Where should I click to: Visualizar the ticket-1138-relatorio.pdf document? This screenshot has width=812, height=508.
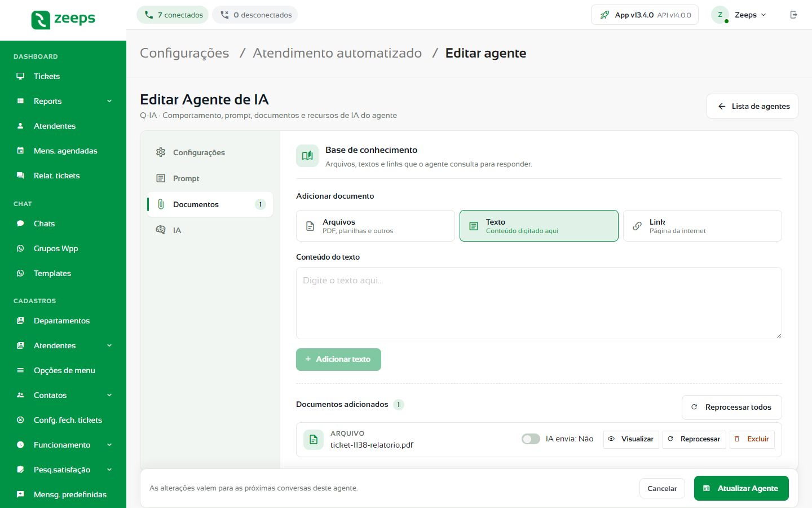(x=631, y=439)
